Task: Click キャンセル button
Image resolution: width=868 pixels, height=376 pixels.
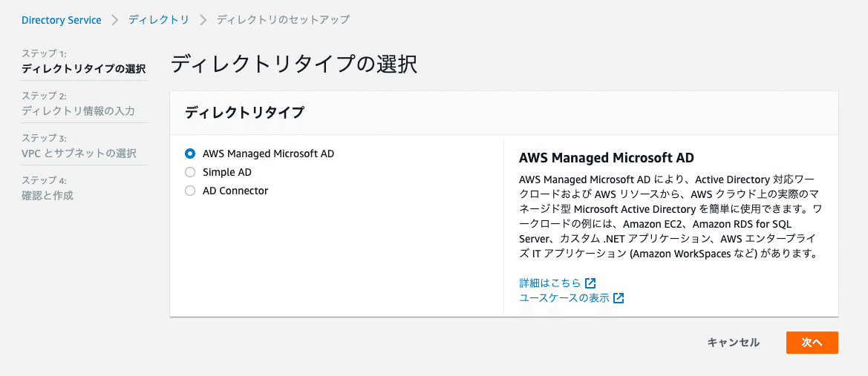Action: pos(734,343)
